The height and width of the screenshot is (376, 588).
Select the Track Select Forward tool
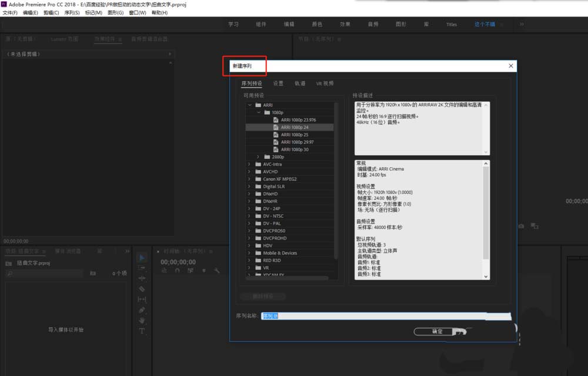click(141, 268)
